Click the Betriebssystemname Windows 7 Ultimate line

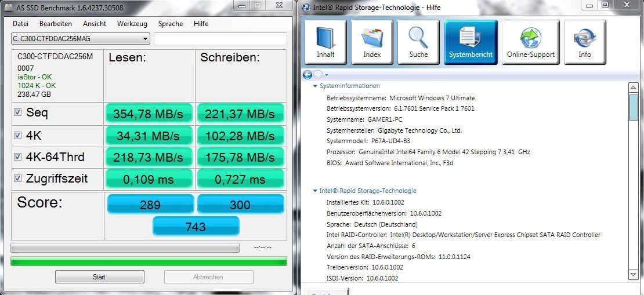click(400, 98)
